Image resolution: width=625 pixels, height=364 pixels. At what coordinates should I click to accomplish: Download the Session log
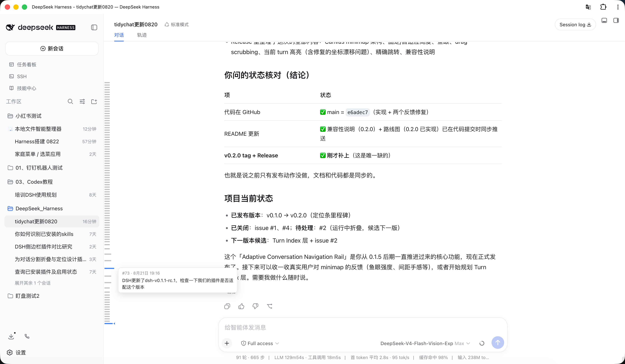[x=575, y=24]
